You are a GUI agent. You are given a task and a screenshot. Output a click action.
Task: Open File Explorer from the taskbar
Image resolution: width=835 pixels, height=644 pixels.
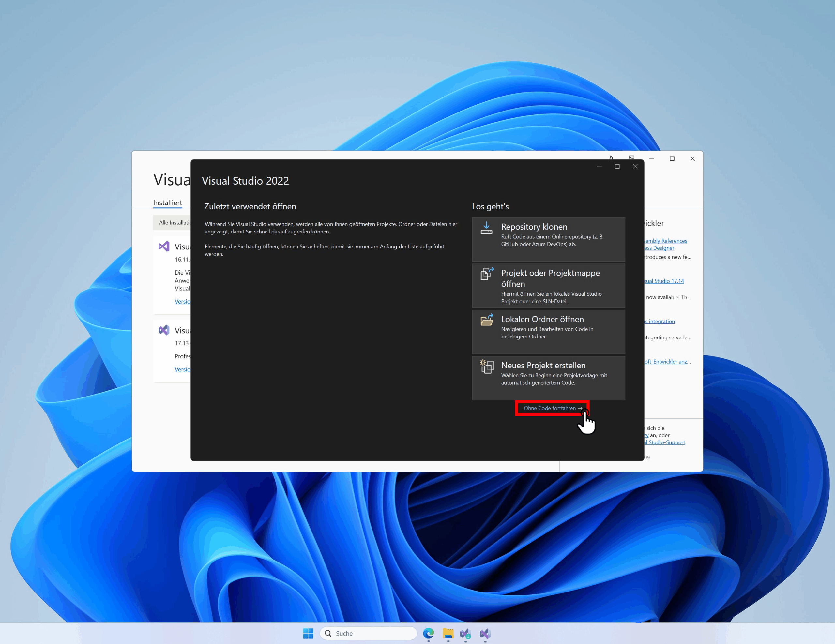[x=448, y=633]
